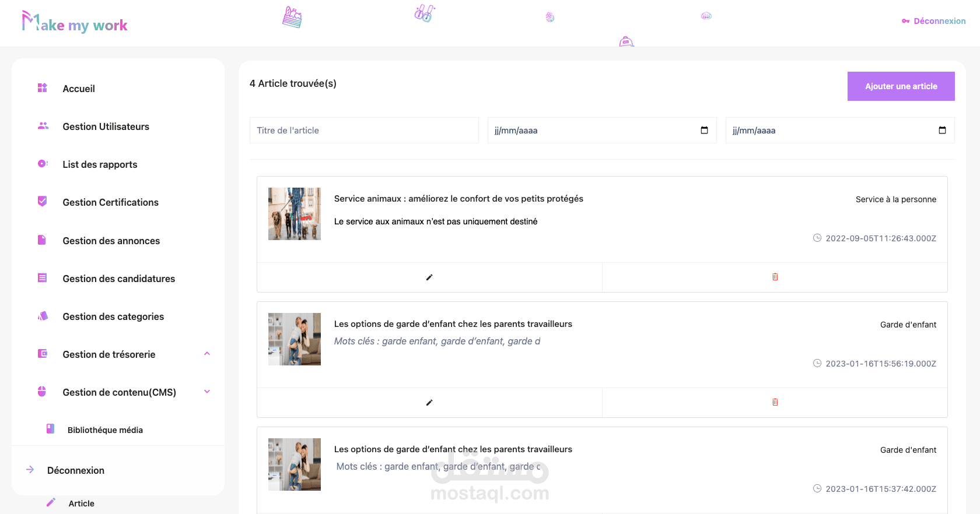Click Déconnexion link in top header
This screenshot has width=980, height=514.
[x=939, y=21]
